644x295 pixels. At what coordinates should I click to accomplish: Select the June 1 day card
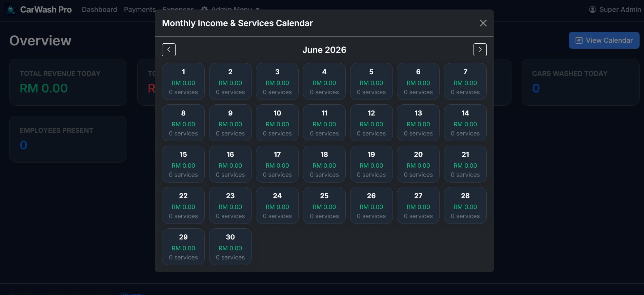click(183, 81)
